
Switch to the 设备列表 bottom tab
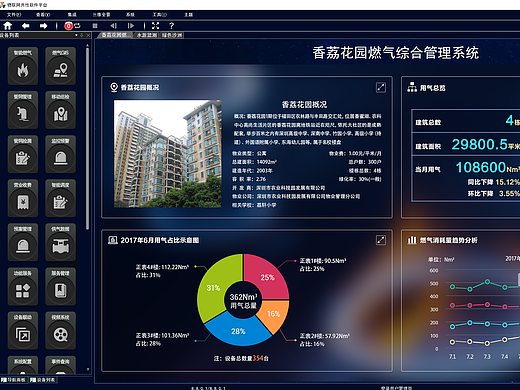pos(43,380)
